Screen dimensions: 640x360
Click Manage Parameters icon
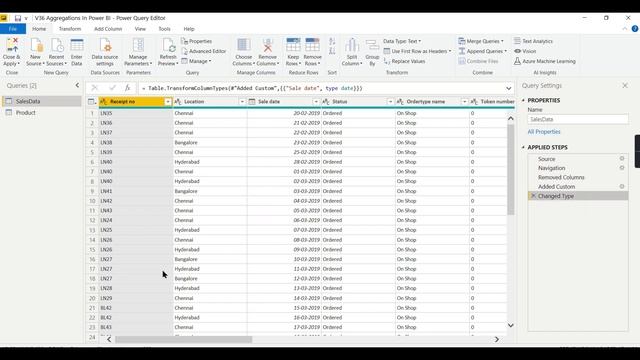[138, 52]
